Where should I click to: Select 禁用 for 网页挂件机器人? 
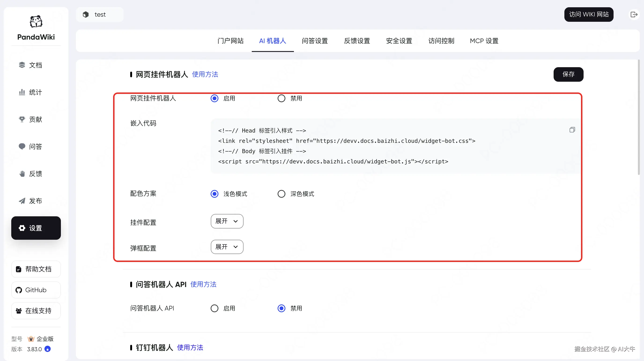[281, 98]
